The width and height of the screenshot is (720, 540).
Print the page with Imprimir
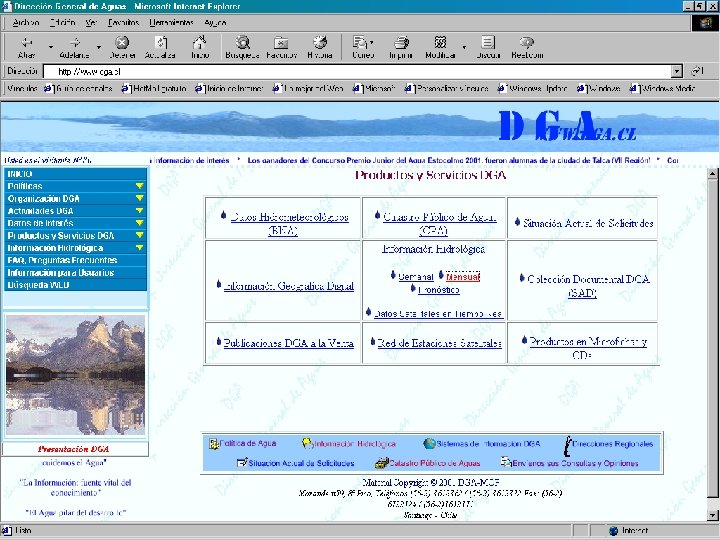[401, 47]
